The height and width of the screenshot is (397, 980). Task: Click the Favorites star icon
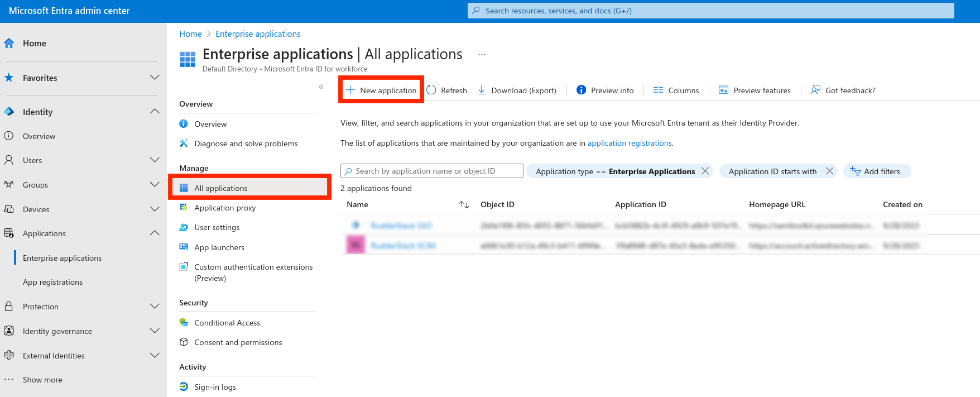click(x=9, y=78)
